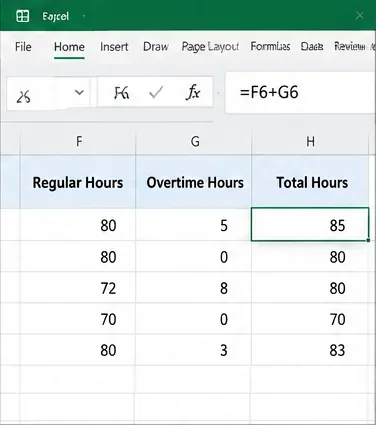This screenshot has width=376, height=425.
Task: Click the Overtime Hours header cell
Action: click(194, 182)
